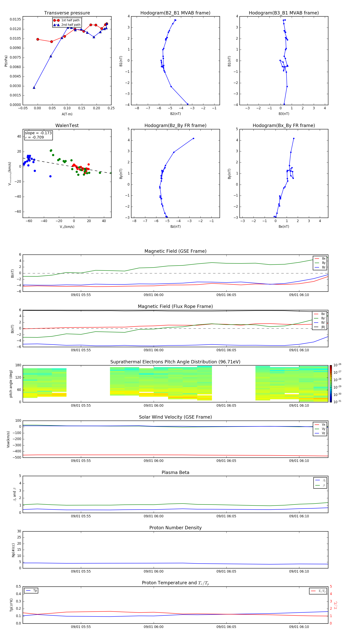Screen dimensions: 351x644
Task: Click the By' legend entry in Flux Rope plot
Action: tap(320, 318)
